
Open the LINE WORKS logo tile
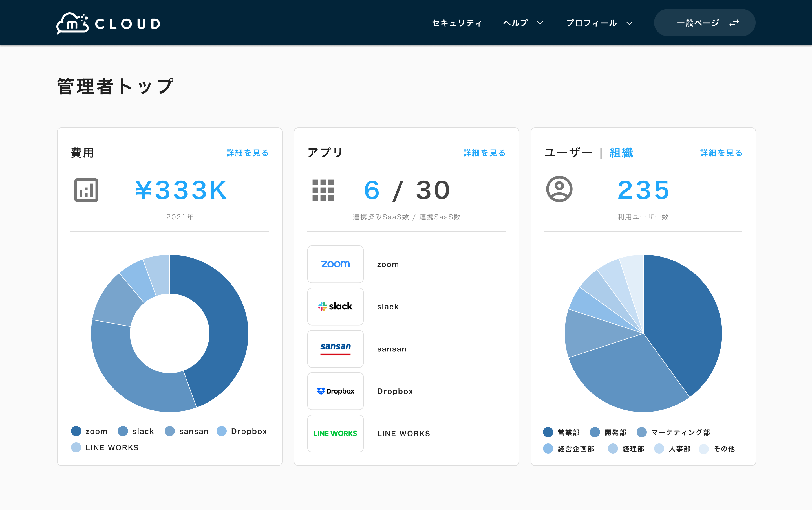336,434
